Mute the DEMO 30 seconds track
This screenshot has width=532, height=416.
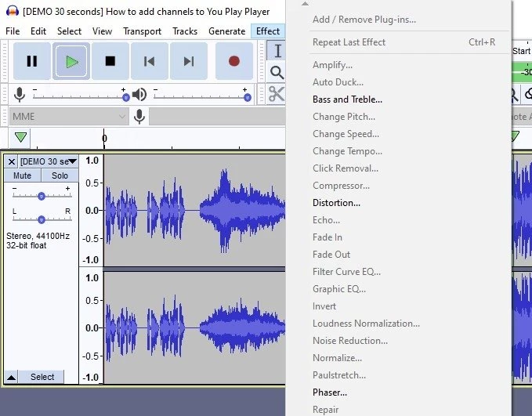23,175
